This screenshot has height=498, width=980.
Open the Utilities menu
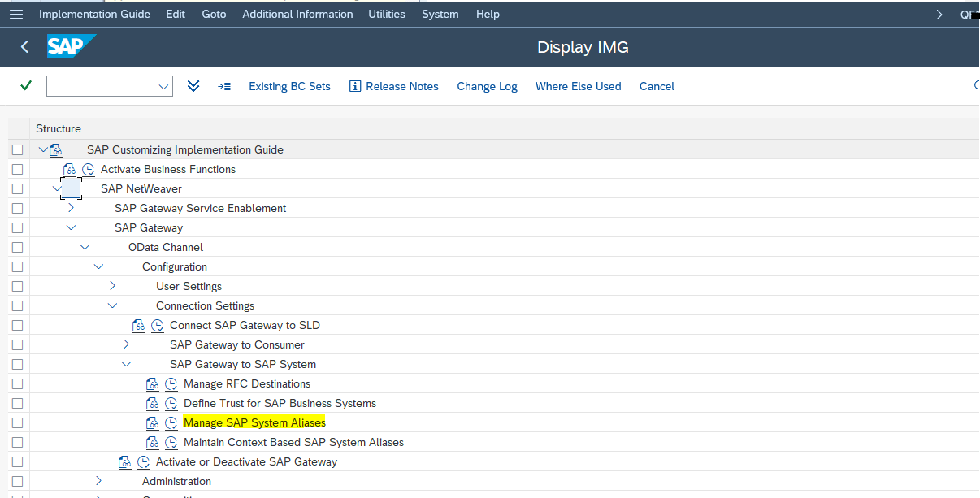(x=387, y=14)
